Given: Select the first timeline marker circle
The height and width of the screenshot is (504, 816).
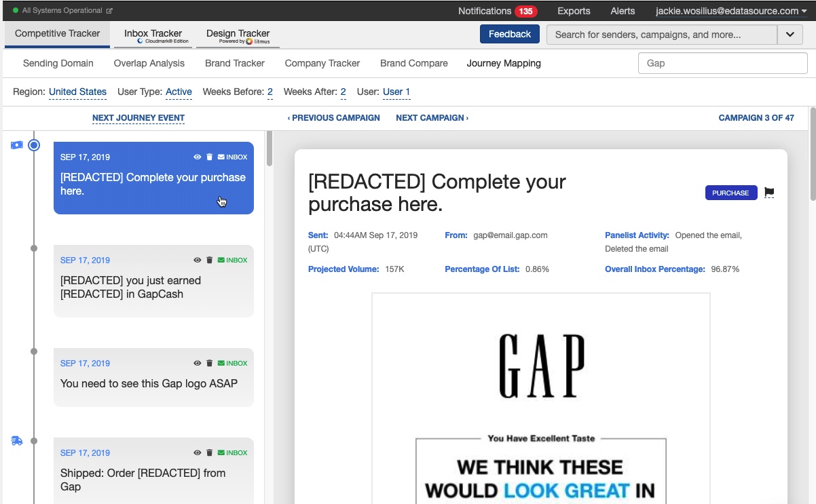Looking at the screenshot, I should (x=34, y=145).
